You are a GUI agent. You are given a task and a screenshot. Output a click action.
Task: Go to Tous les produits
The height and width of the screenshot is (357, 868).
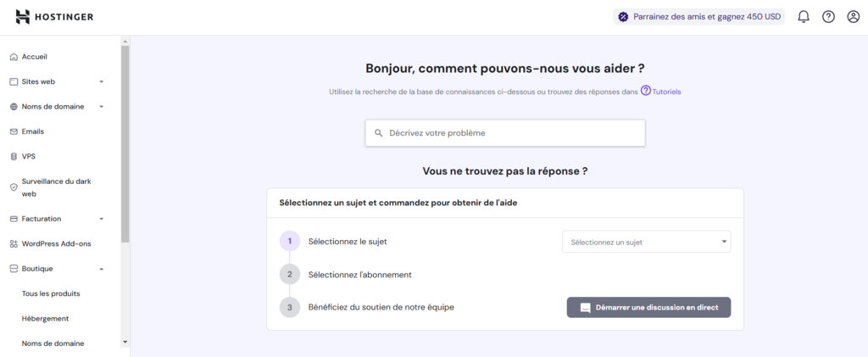pos(51,293)
